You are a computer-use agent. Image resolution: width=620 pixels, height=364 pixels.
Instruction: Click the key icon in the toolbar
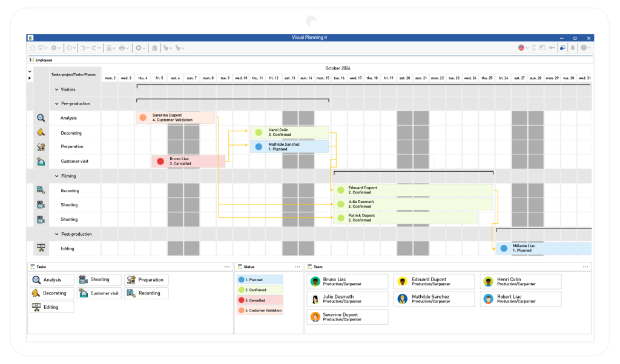pyautogui.click(x=552, y=48)
